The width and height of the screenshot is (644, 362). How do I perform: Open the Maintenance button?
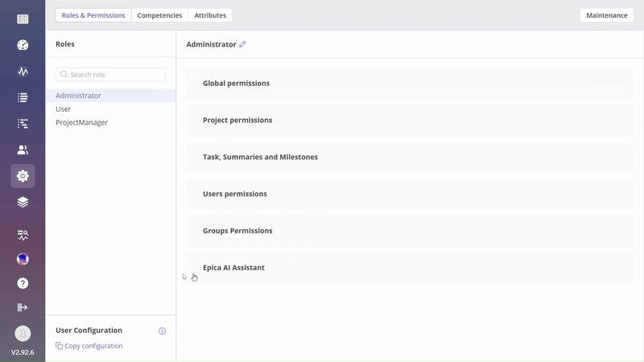point(607,15)
